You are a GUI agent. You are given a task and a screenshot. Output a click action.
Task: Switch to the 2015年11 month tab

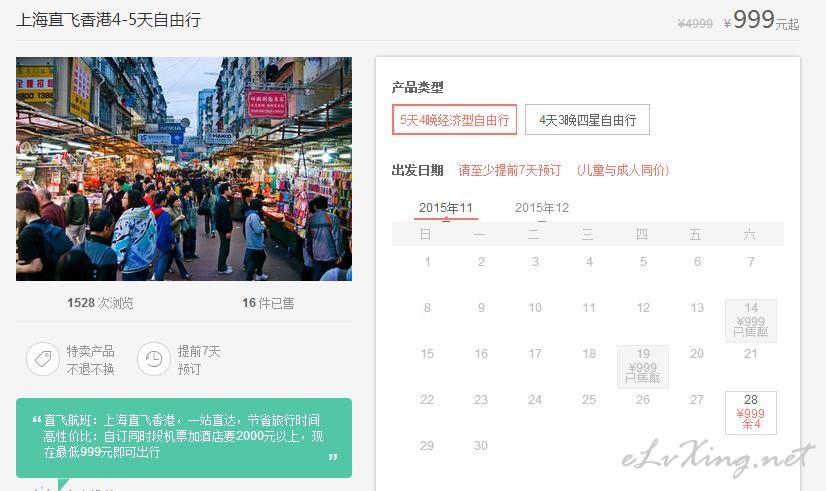click(x=446, y=208)
